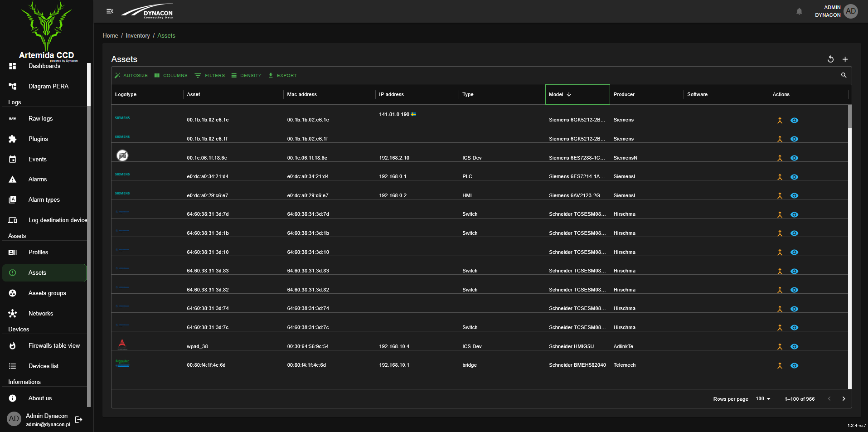Open Alarm types in sidebar
Image resolution: width=868 pixels, height=432 pixels.
[x=44, y=199]
